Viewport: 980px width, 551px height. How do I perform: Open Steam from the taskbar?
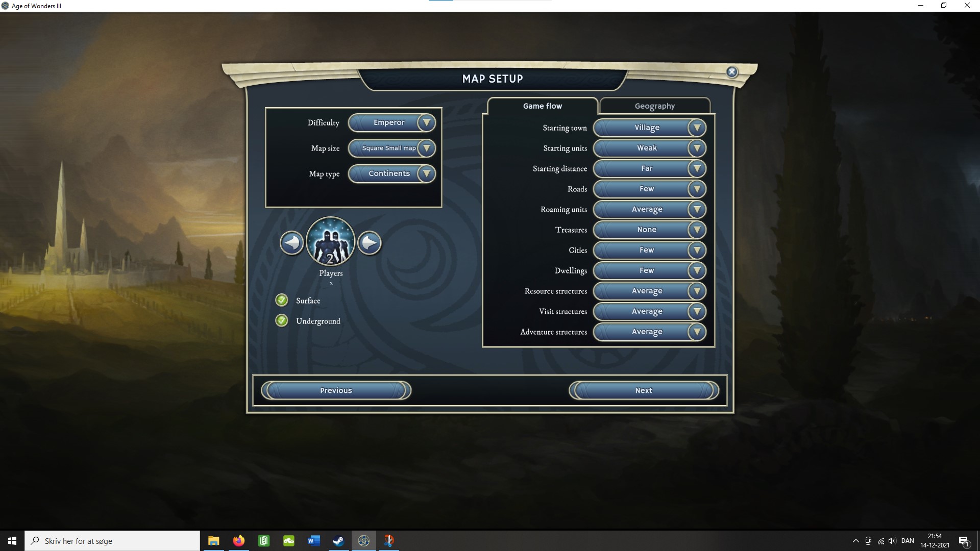click(x=338, y=541)
